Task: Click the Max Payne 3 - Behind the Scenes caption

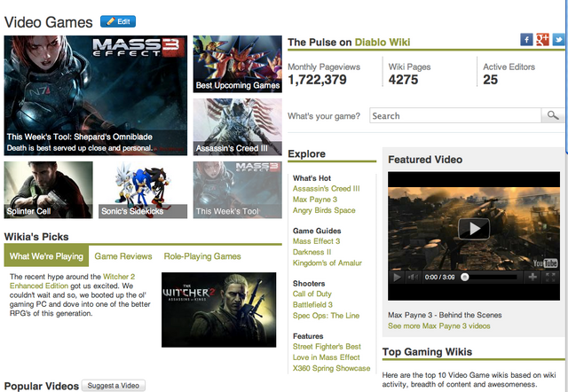Action: pos(445,315)
